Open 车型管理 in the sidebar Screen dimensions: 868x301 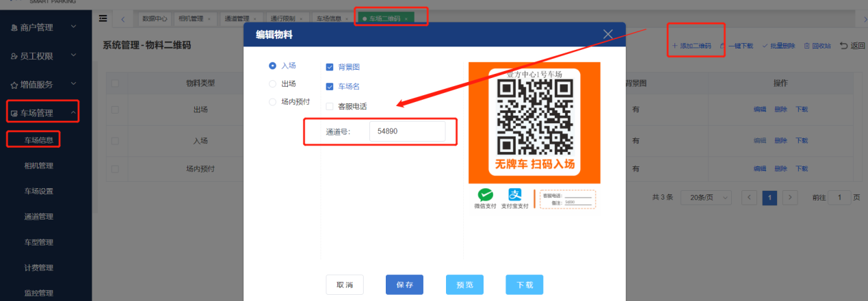click(x=39, y=242)
